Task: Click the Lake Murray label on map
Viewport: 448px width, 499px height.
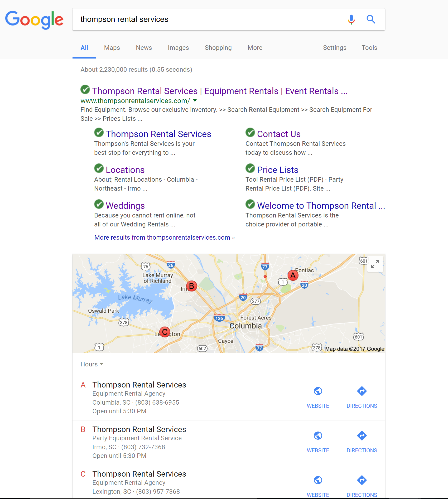Action: pyautogui.click(x=135, y=299)
